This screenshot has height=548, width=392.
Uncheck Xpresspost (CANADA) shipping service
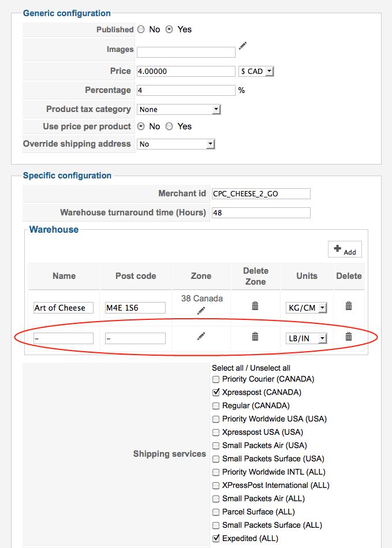[x=216, y=393]
